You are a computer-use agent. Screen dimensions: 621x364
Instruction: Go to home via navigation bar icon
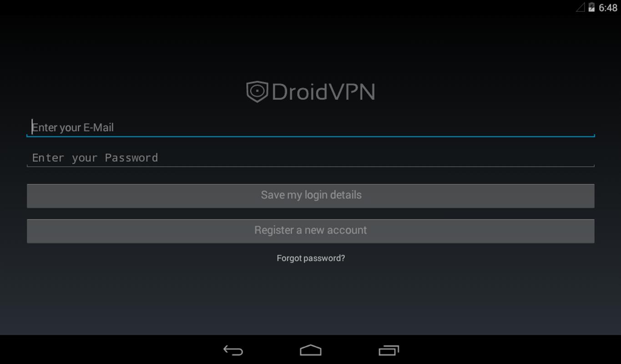click(311, 350)
